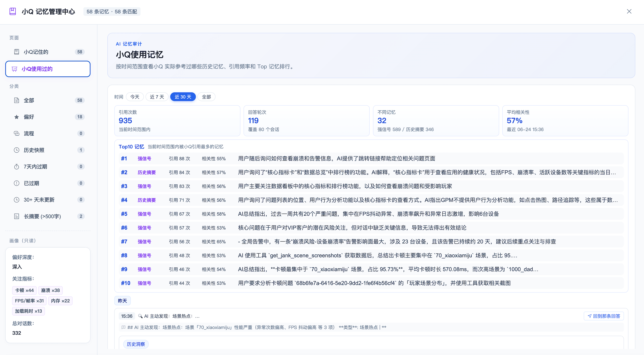
Task: Open Top10 memory row #3
Action: coord(371,186)
